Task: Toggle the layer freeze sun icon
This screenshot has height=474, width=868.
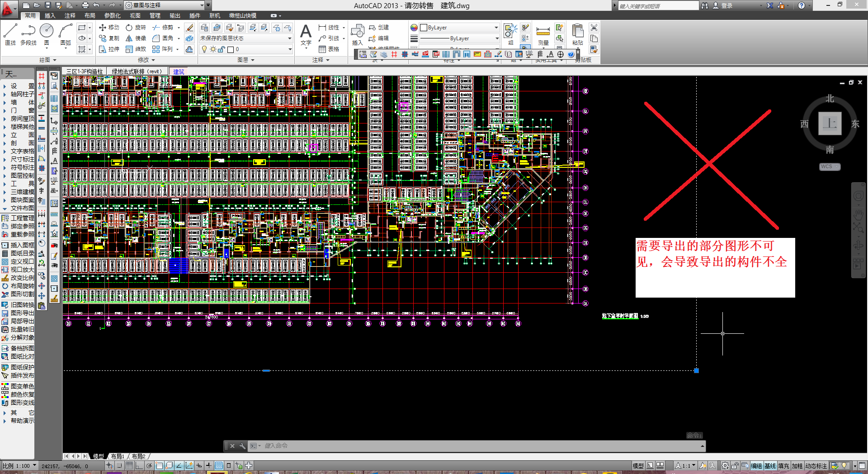Action: pos(213,49)
